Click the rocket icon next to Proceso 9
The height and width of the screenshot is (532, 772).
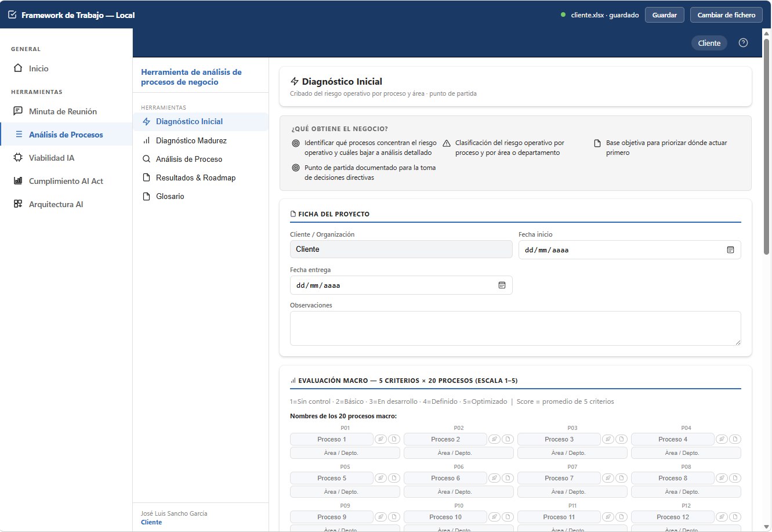pos(380,517)
